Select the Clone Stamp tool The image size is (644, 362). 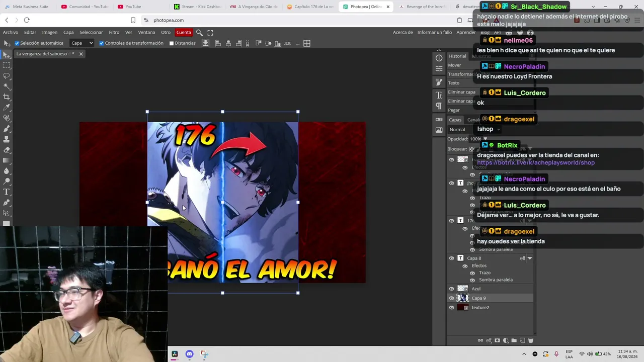click(x=7, y=139)
